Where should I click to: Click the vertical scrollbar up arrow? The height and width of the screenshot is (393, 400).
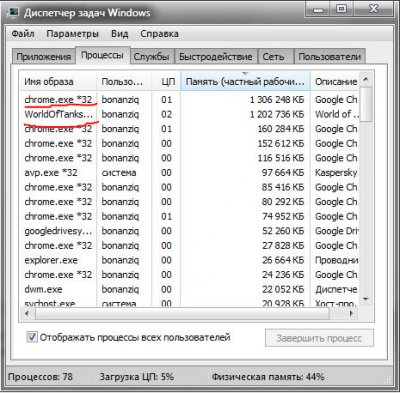(x=366, y=79)
